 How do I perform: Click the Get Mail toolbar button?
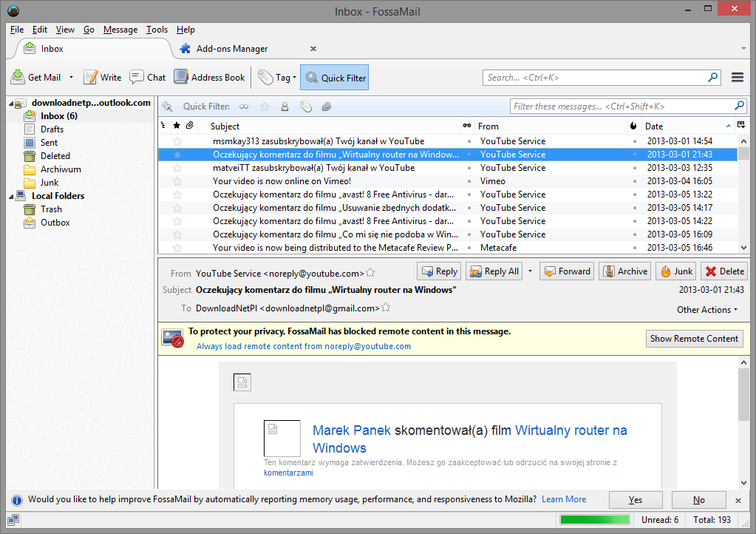[36, 78]
